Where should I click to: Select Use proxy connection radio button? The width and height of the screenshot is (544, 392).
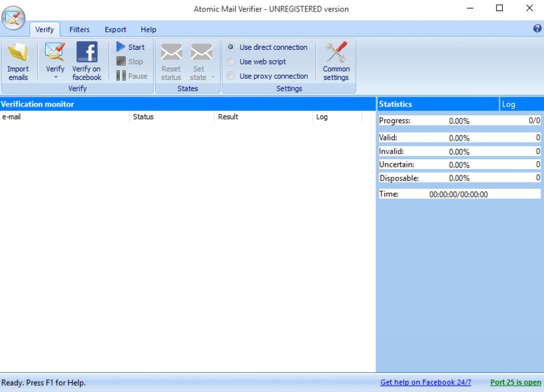pyautogui.click(x=231, y=76)
